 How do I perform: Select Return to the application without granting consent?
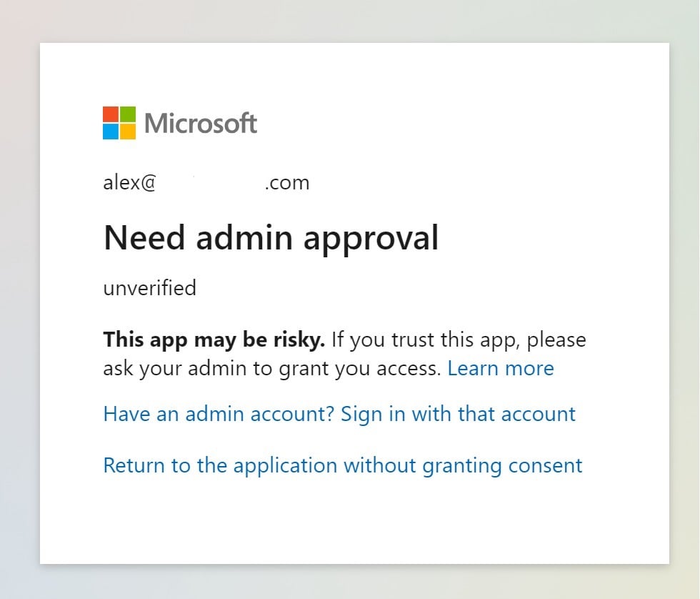click(x=343, y=465)
